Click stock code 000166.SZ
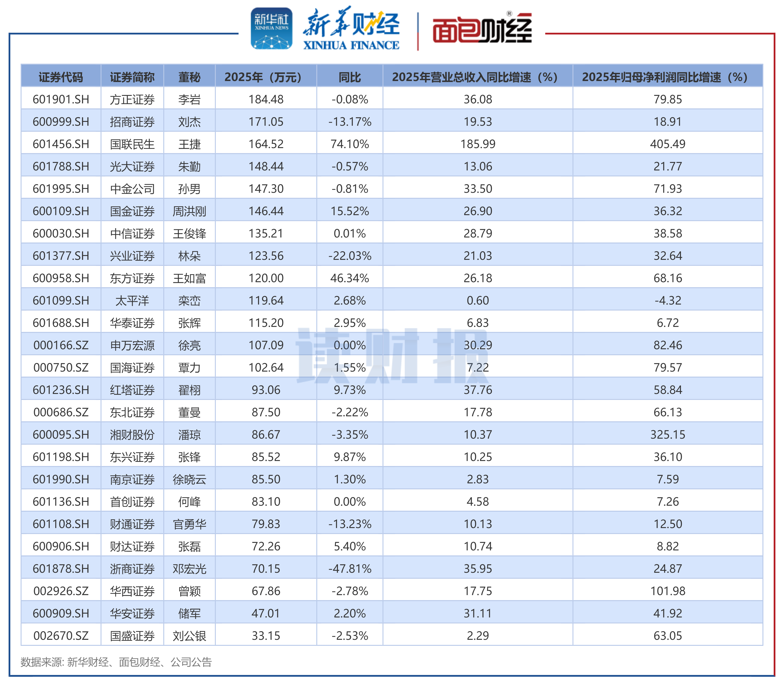Image resolution: width=784 pixels, height=686 pixels. click(x=61, y=345)
